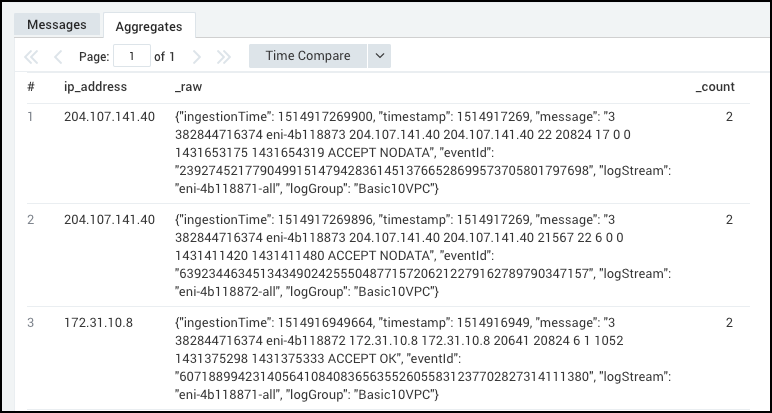The image size is (772, 413).
Task: Jump to the first results page
Action: [x=31, y=57]
